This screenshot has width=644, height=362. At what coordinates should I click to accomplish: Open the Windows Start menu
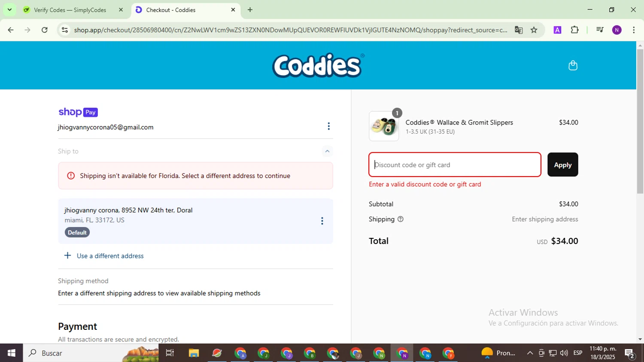[11, 353]
